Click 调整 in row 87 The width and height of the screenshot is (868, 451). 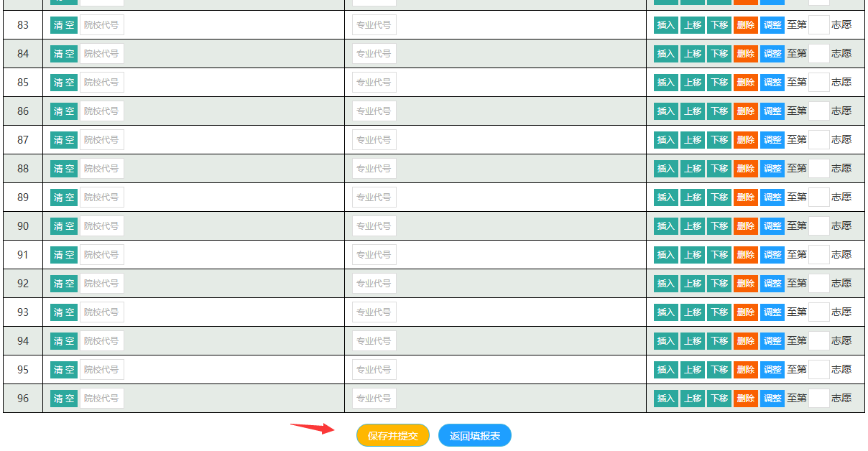click(x=772, y=140)
